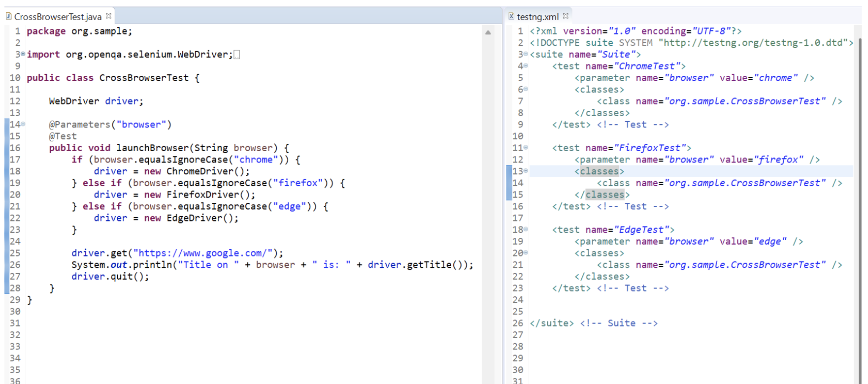Collapse the ChromeTest test element fold marker
868x384 pixels.
coord(526,66)
